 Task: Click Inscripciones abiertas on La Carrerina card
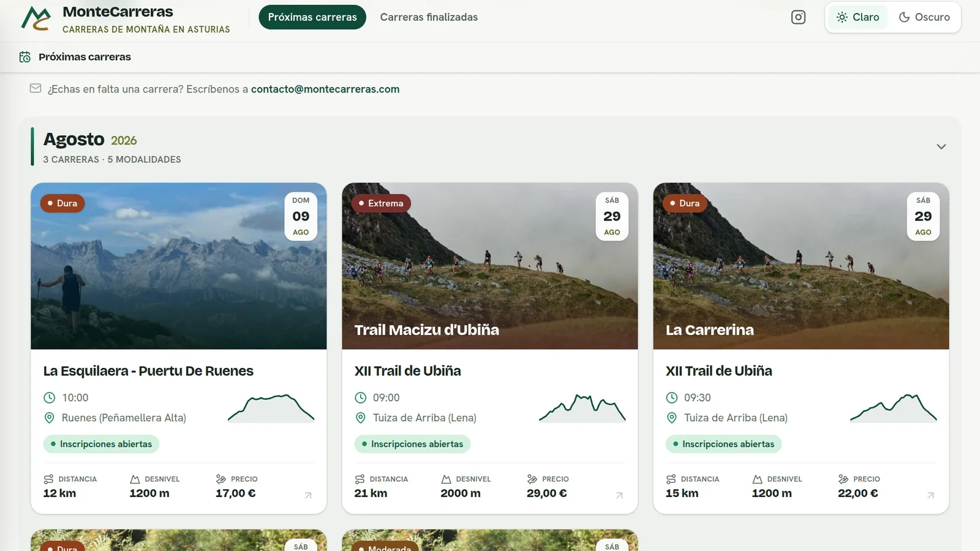coord(723,444)
